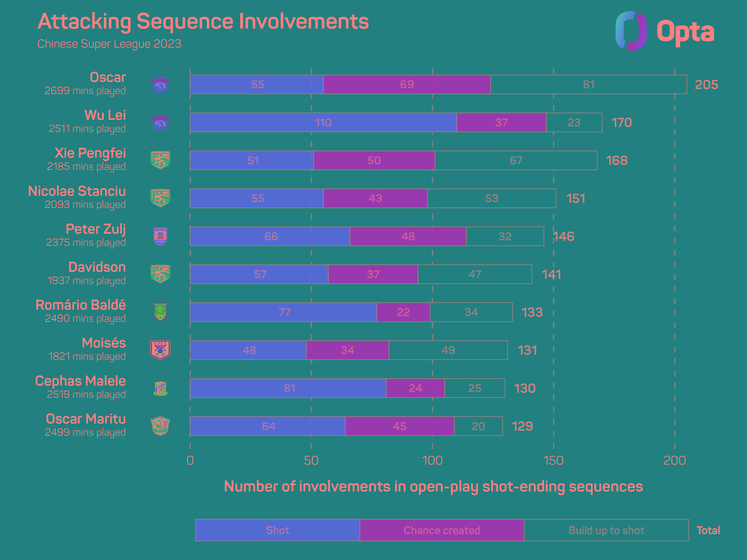Click Wu Lei's 110 shot bar segment

click(323, 122)
